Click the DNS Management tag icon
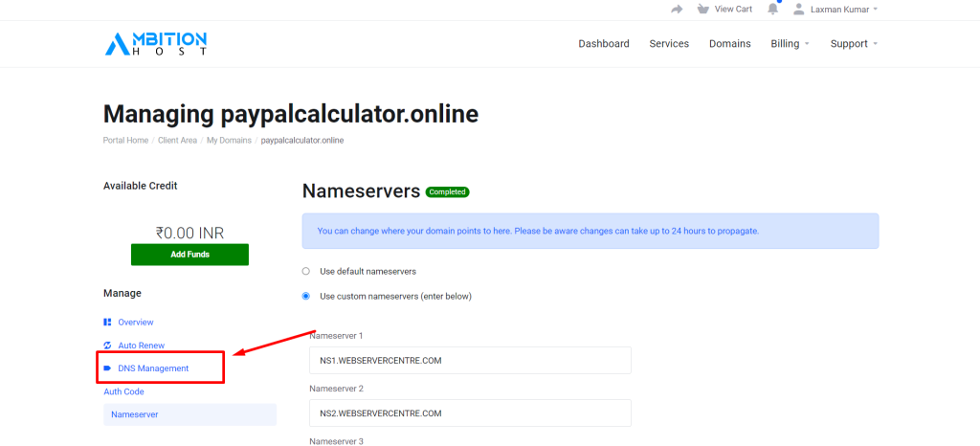The image size is (980, 446). tap(107, 368)
